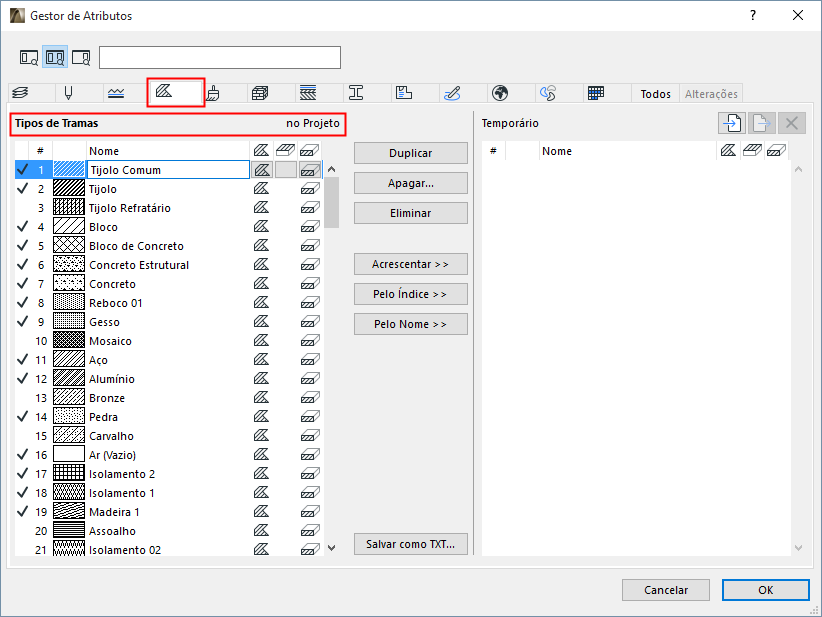Click the Salvar como TXT... button
Viewport: 822px width, 617px height.
tap(410, 544)
